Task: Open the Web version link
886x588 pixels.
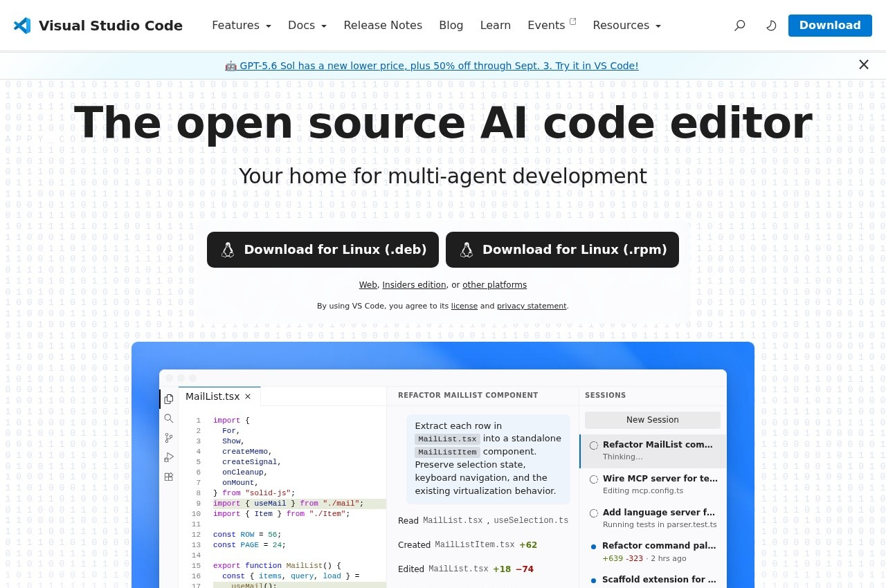Action: 368,285
